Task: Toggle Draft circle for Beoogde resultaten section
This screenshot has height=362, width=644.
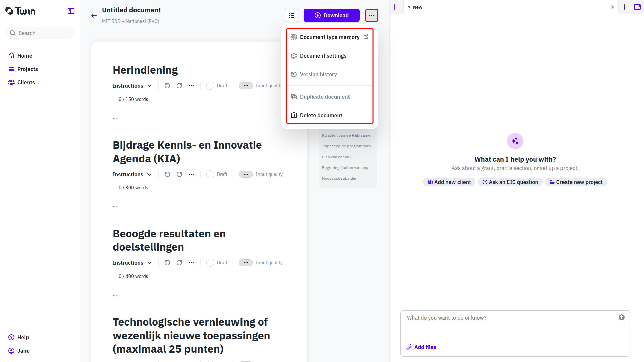Action: 210,263
